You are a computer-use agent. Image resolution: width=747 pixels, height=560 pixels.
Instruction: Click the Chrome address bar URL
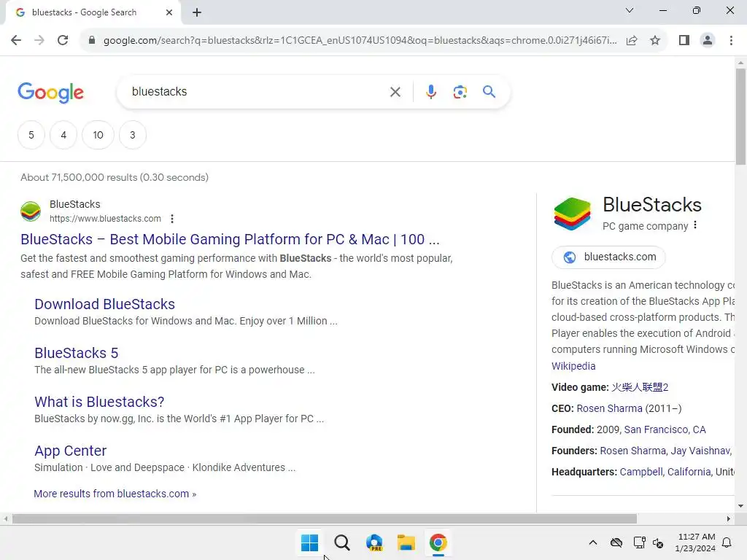[360, 41]
